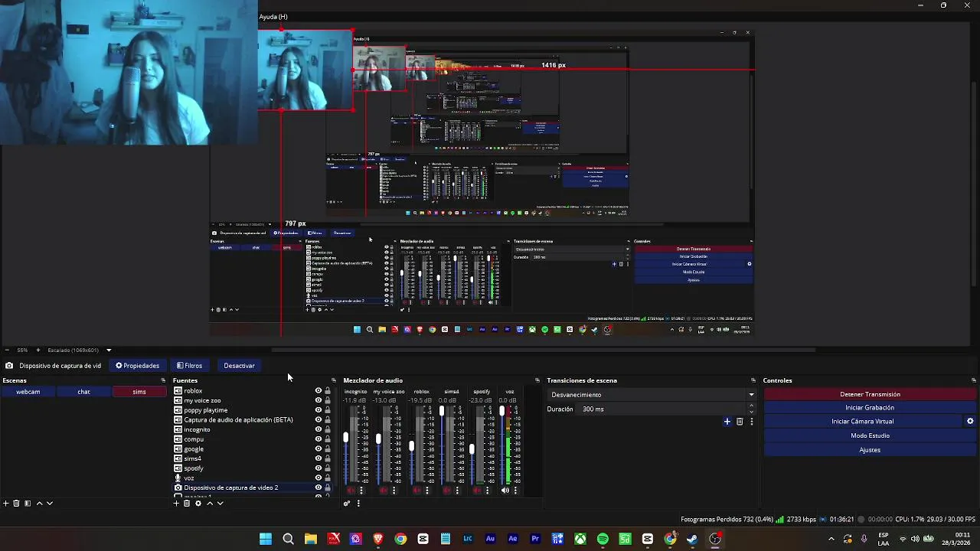Toggle lock on voz source

(x=328, y=478)
